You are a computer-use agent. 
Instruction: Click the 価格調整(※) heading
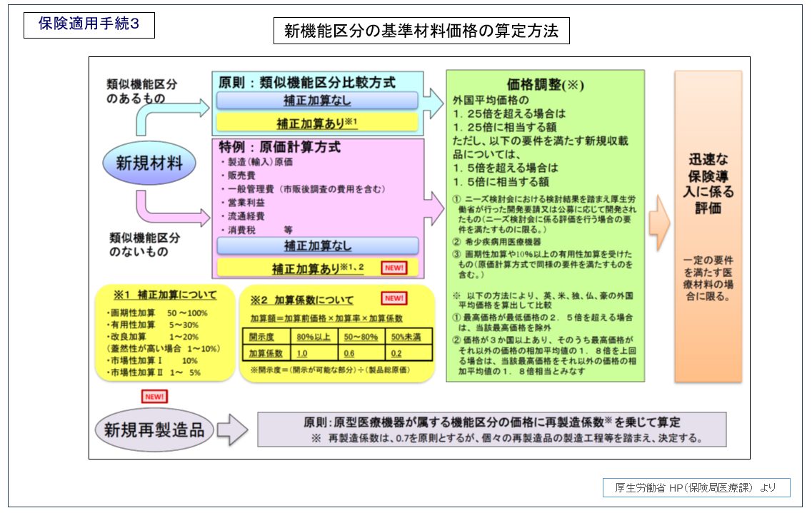545,84
